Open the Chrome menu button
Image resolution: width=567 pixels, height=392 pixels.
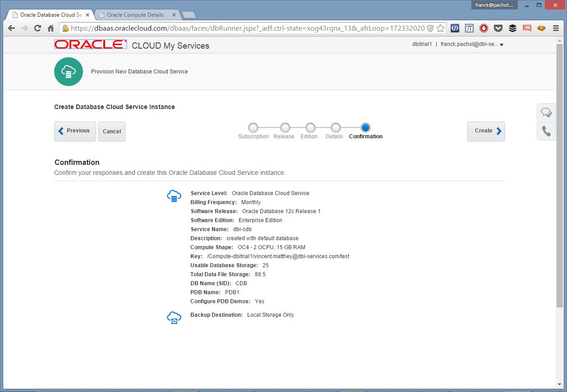(556, 28)
